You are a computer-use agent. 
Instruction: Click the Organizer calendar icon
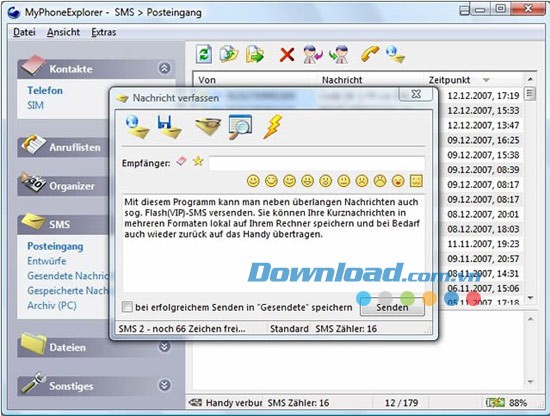[x=33, y=182]
